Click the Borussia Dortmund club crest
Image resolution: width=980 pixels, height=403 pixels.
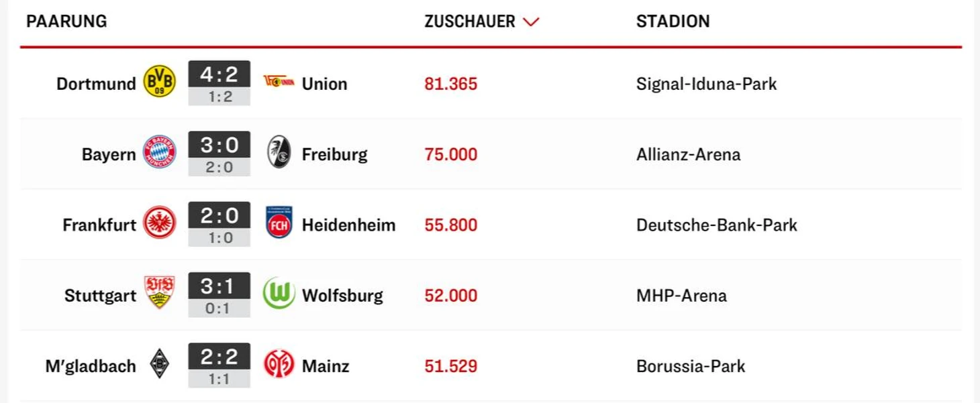160,83
